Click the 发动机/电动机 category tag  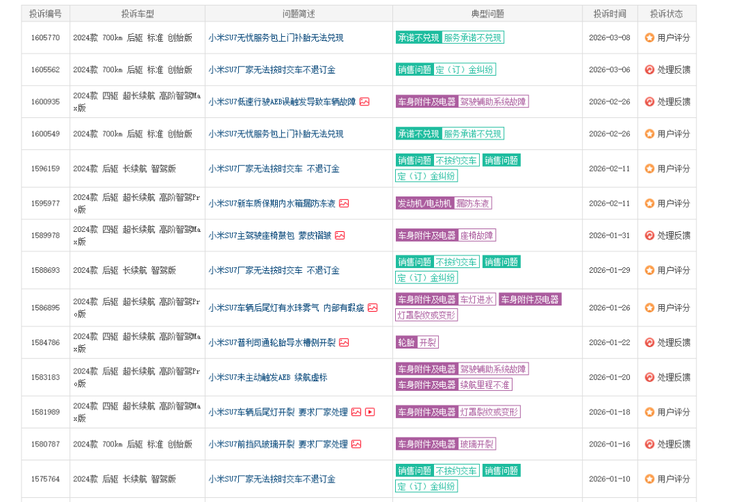[424, 203]
